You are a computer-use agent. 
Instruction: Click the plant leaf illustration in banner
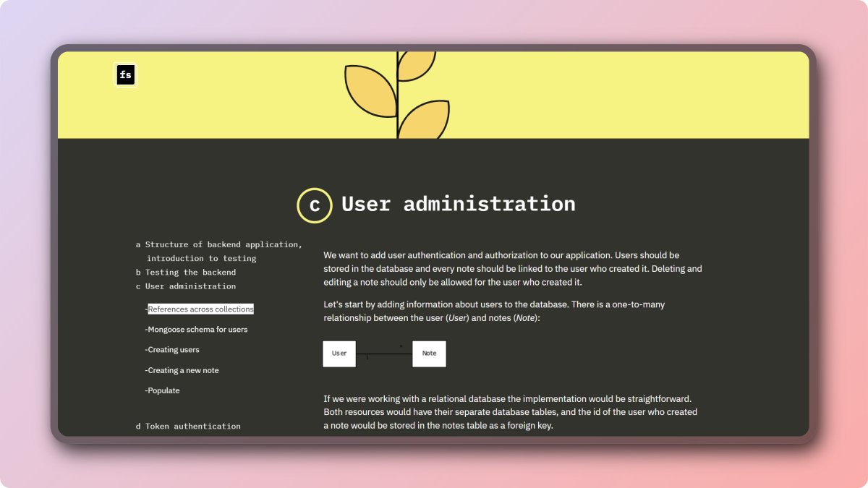coord(398,95)
